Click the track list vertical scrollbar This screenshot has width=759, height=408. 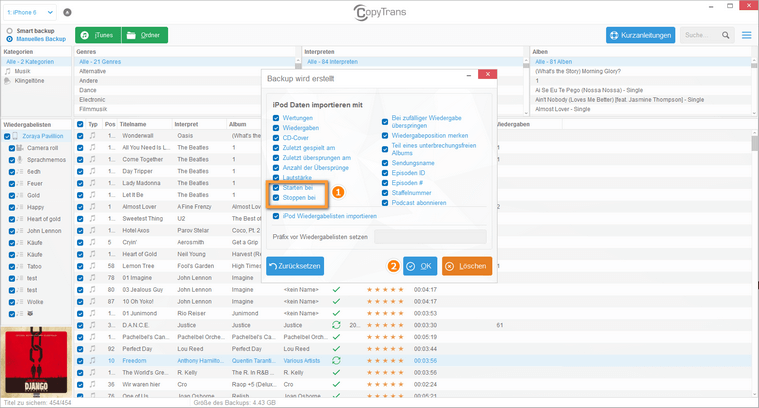(x=755, y=143)
